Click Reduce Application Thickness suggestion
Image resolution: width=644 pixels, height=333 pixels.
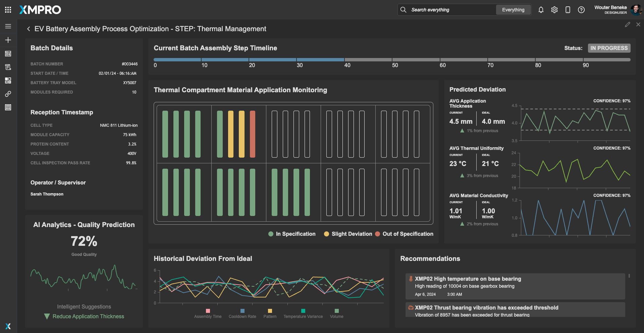88,316
